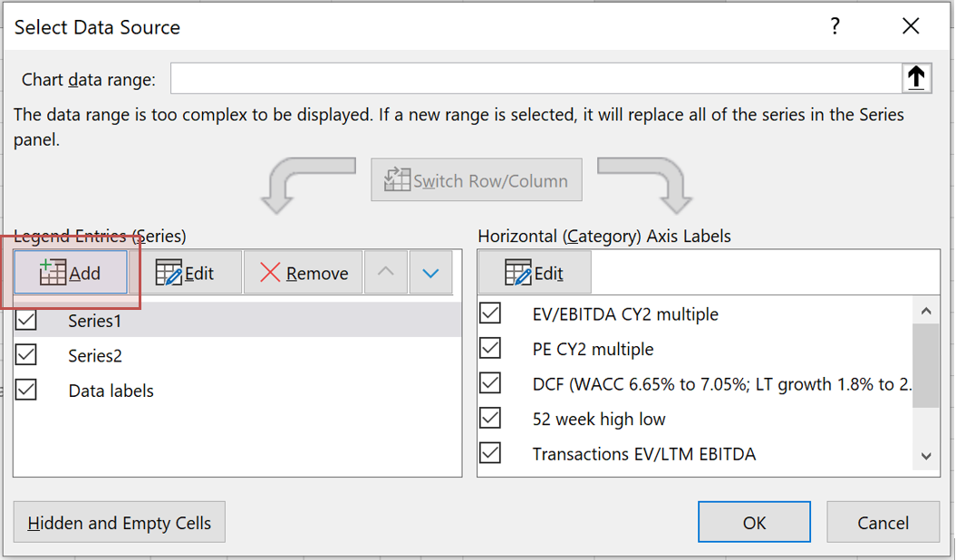Move series up with arrow button
This screenshot has width=956, height=560.
coord(386,273)
